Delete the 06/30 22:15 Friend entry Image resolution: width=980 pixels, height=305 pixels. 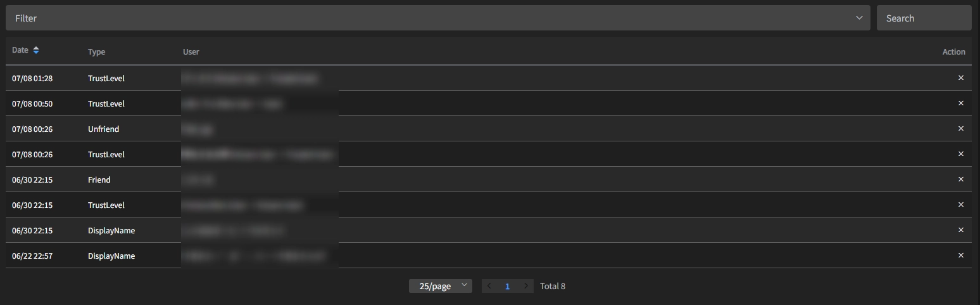point(960,179)
